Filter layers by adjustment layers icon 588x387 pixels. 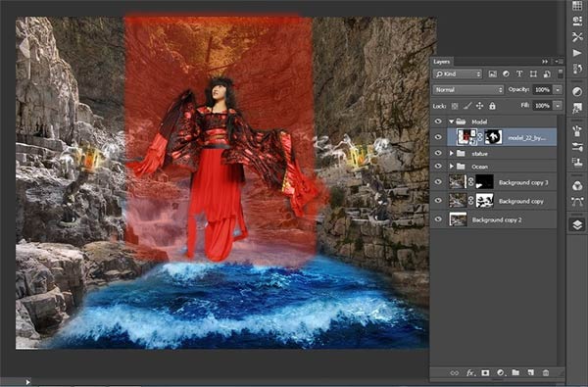point(506,73)
